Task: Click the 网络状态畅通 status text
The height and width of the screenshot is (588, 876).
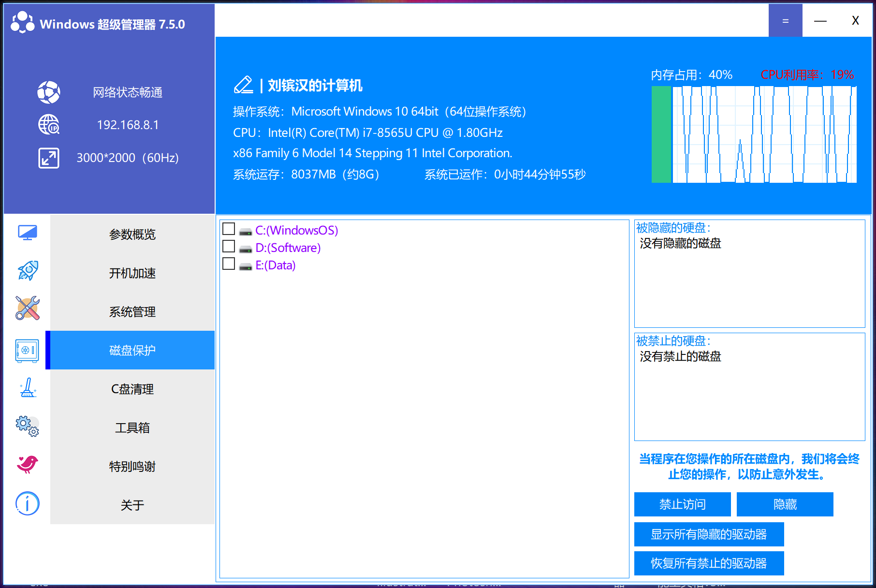Action: pyautogui.click(x=128, y=92)
